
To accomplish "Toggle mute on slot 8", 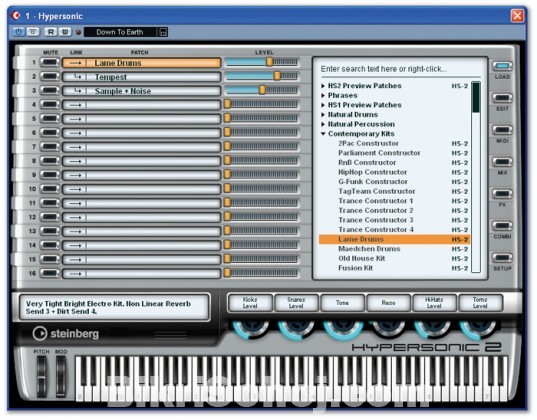I will pos(50,161).
